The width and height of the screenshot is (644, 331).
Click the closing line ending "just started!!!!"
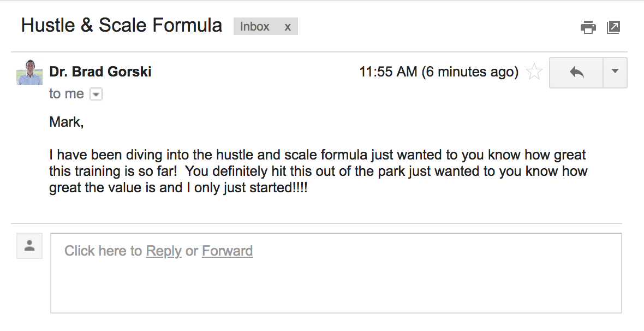[x=178, y=188]
